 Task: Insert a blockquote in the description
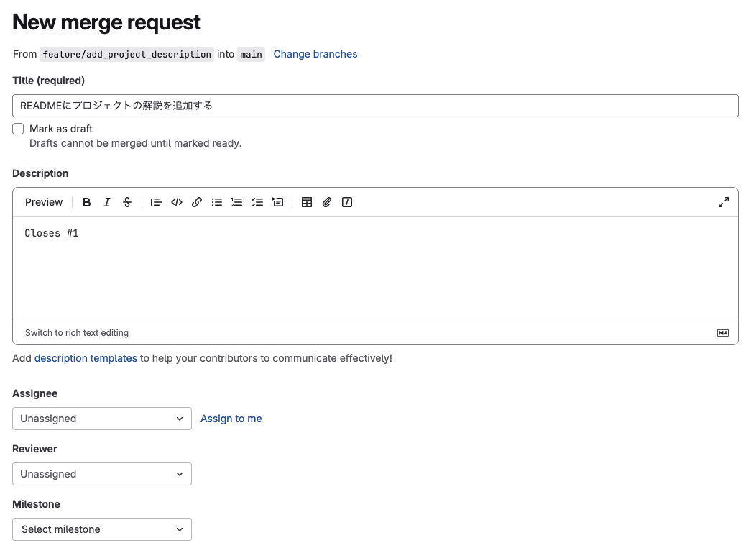tap(156, 202)
